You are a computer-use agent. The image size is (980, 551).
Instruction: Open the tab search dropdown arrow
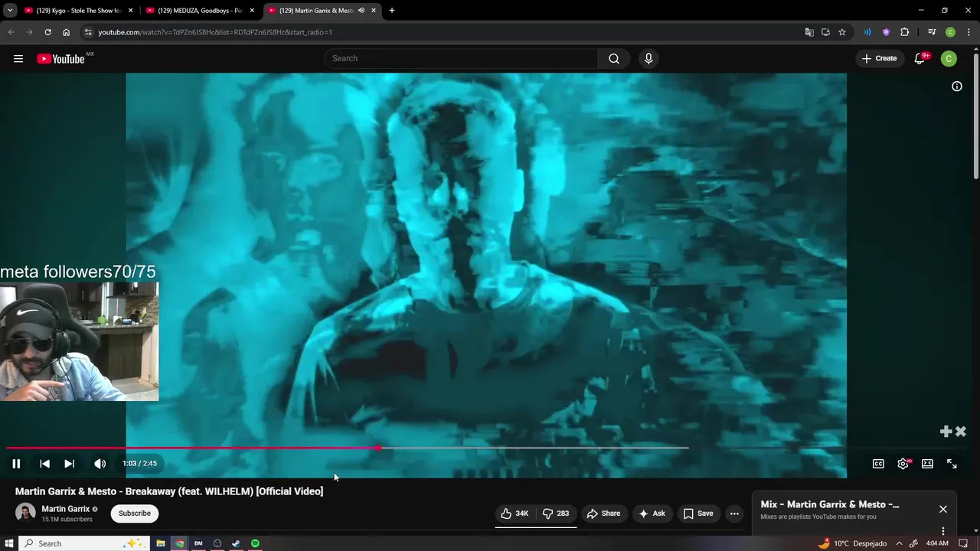(10, 11)
